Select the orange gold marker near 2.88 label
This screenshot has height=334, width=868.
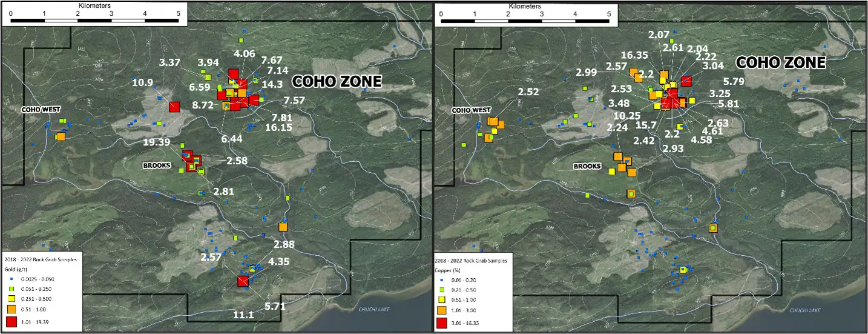tap(283, 227)
